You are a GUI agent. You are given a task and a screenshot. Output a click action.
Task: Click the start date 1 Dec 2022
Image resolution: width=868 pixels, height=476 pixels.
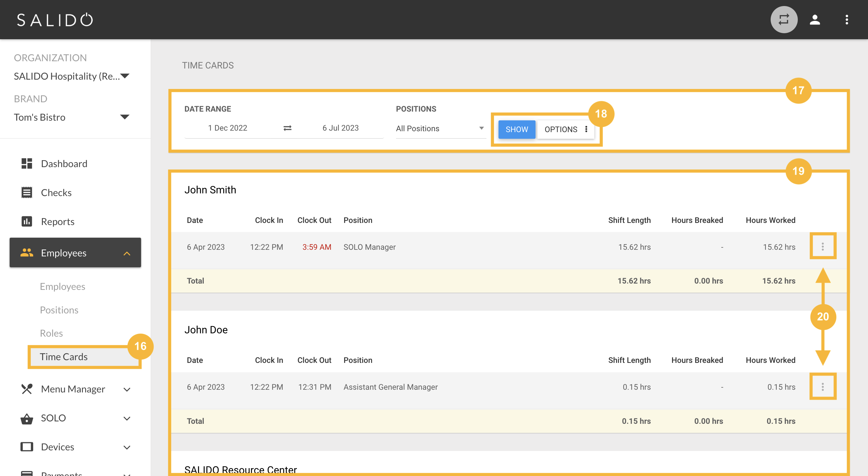(228, 128)
